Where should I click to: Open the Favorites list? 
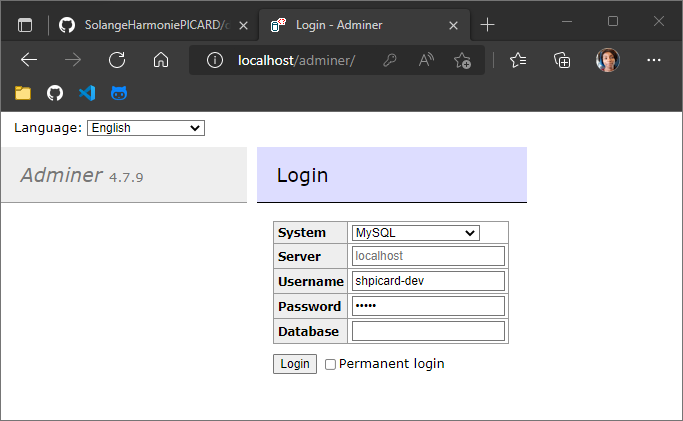(x=518, y=60)
